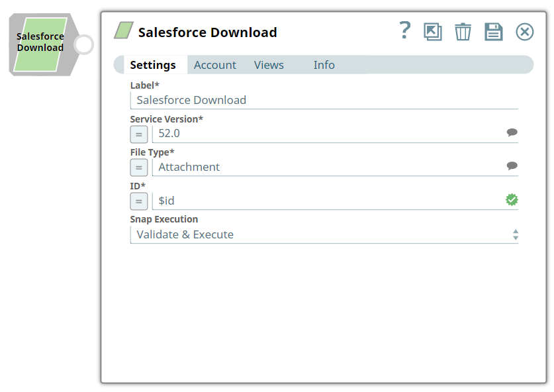
Task: Click the 'ID*' field label
Action: click(138, 186)
